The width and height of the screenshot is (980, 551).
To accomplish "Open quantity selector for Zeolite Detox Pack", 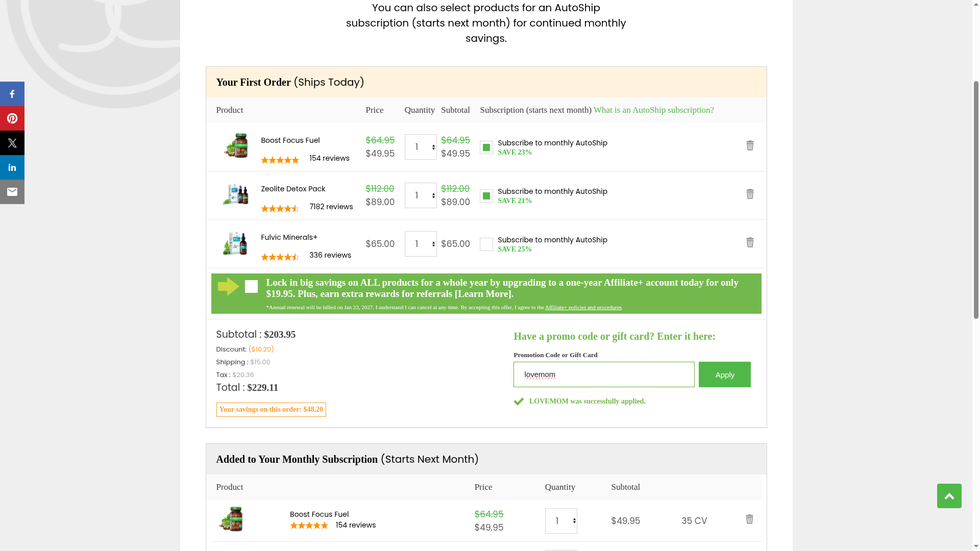I will point(421,195).
